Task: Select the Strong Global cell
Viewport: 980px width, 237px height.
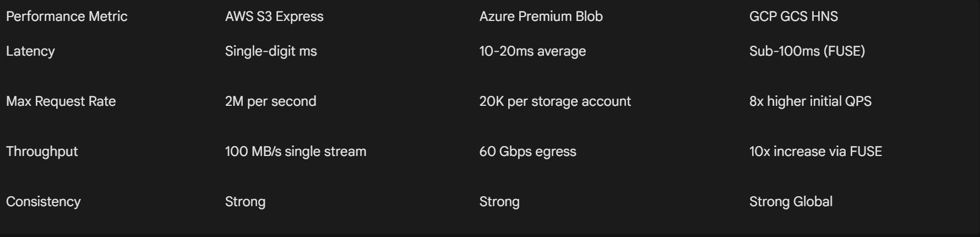Action: click(791, 202)
